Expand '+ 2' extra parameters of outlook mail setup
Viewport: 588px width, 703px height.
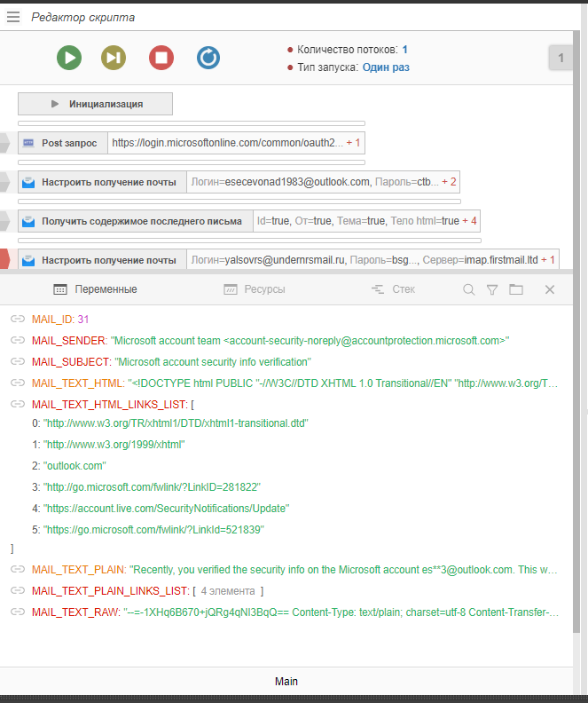(449, 182)
